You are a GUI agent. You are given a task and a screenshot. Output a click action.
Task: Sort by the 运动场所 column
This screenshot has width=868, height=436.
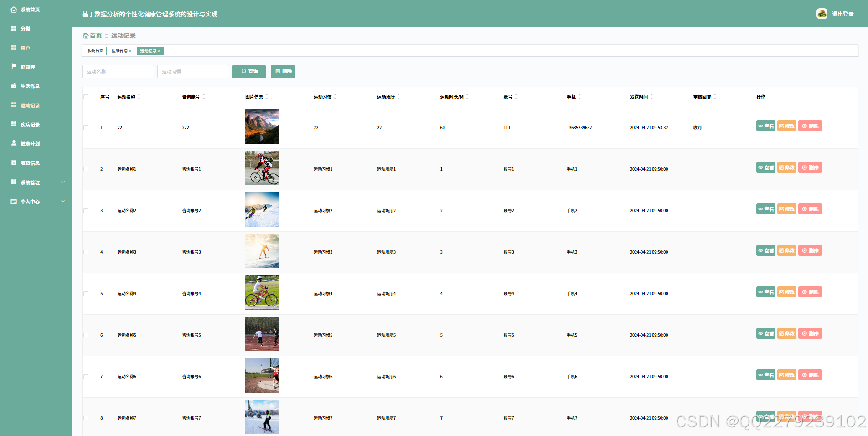click(x=398, y=97)
